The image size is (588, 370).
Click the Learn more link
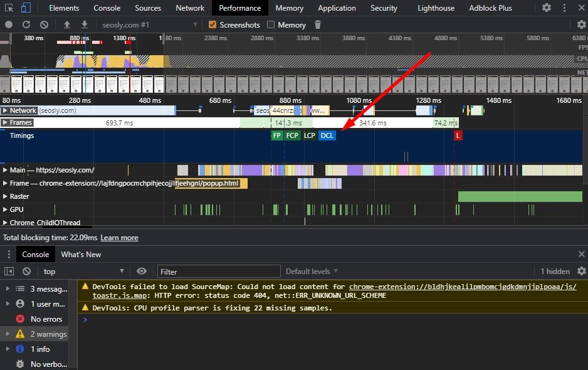pyautogui.click(x=119, y=238)
